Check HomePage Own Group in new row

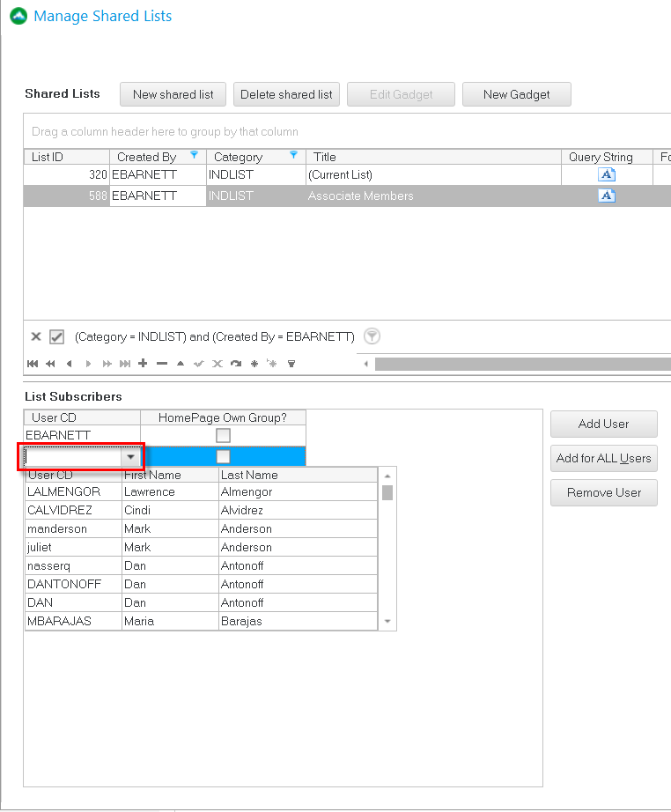click(223, 457)
